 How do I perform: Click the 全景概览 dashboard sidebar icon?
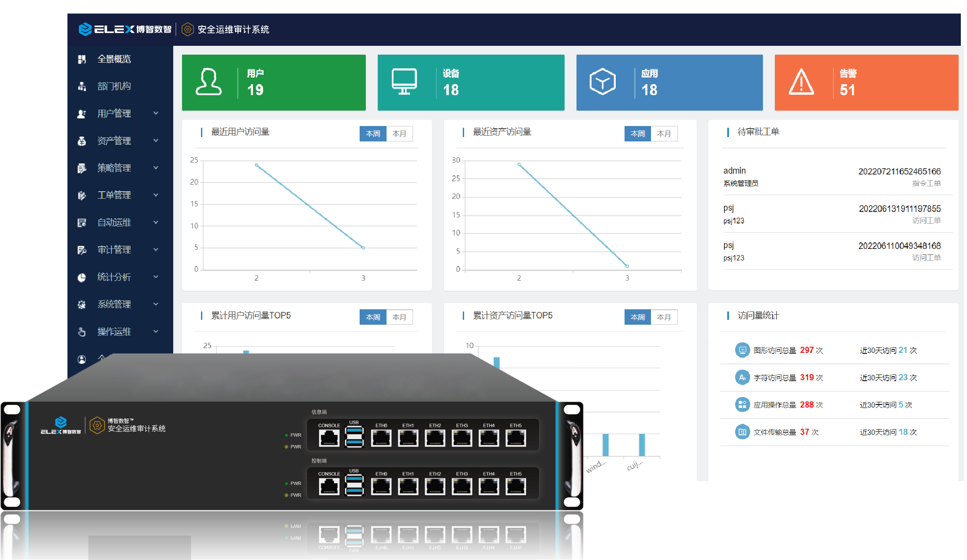(82, 59)
